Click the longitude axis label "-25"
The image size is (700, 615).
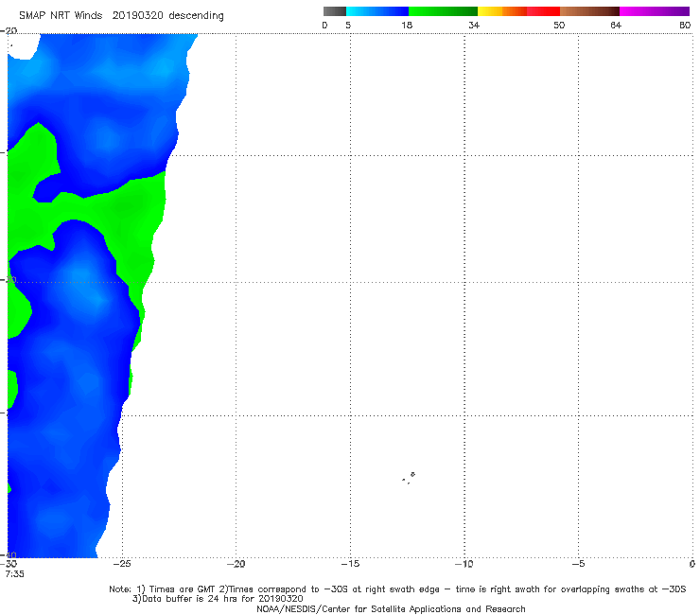point(122,564)
